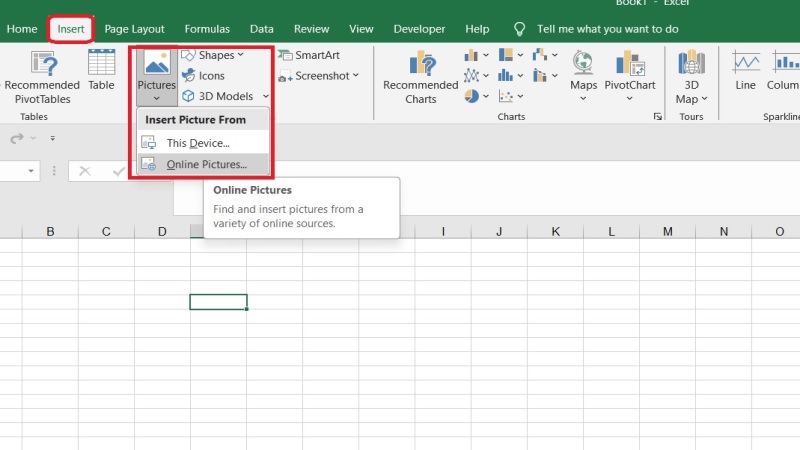
Task: Insert a line or area chart
Action: click(477, 76)
